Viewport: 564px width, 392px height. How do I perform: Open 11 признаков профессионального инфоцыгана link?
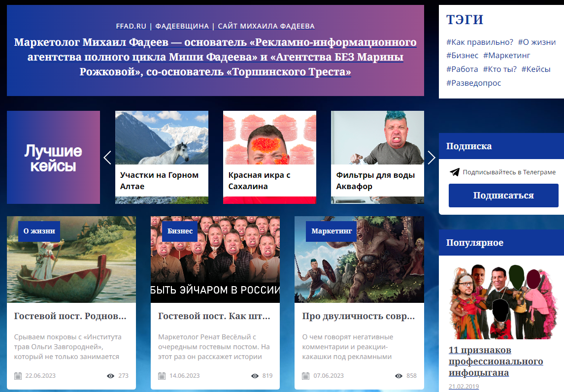(496, 361)
